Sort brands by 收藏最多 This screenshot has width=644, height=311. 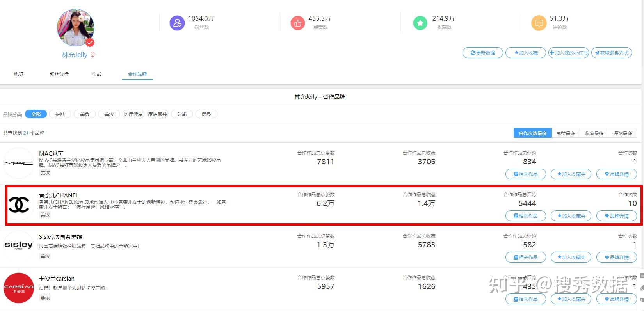coord(594,133)
